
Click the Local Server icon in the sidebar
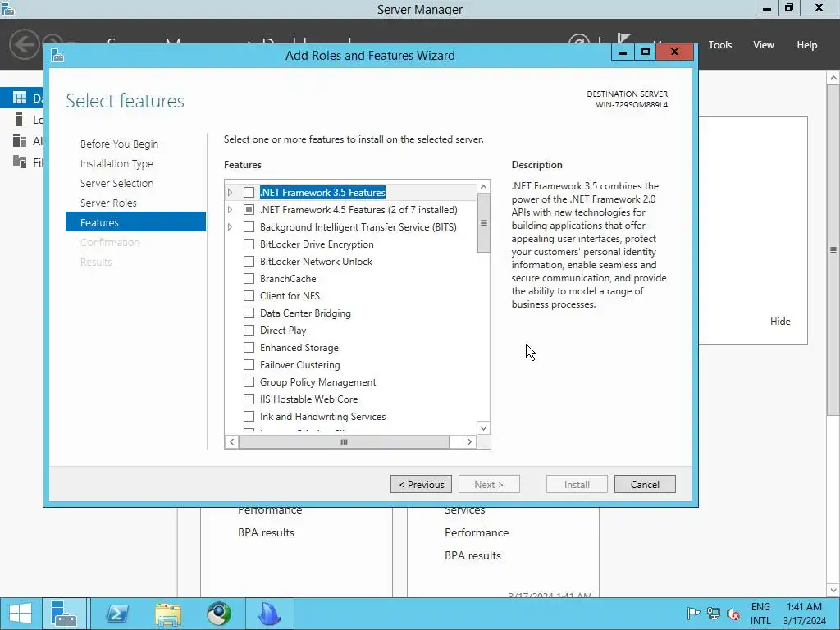[20, 119]
